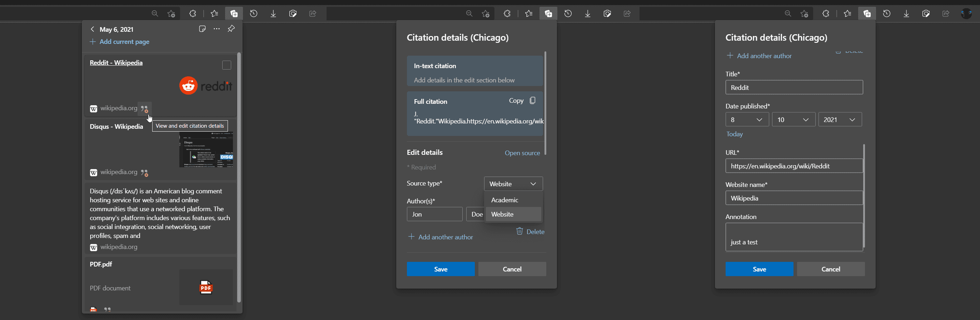Click the zoom-out magnifier in leftmost toolbar
Viewport: 980px width, 320px height.
(155, 14)
